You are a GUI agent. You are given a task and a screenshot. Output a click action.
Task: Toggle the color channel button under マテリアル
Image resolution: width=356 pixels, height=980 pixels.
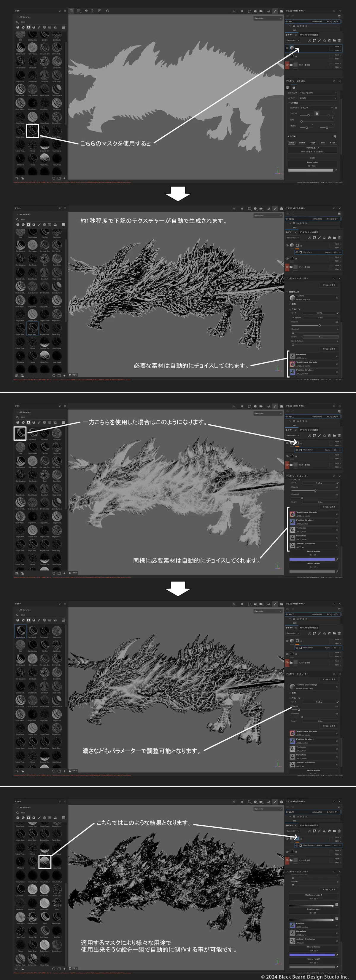pos(291,143)
